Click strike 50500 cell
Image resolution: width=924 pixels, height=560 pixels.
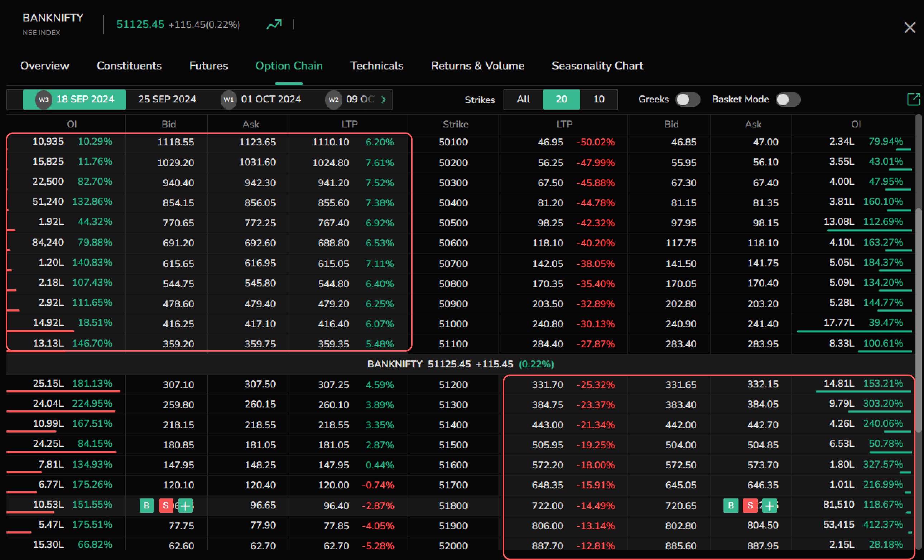(453, 223)
